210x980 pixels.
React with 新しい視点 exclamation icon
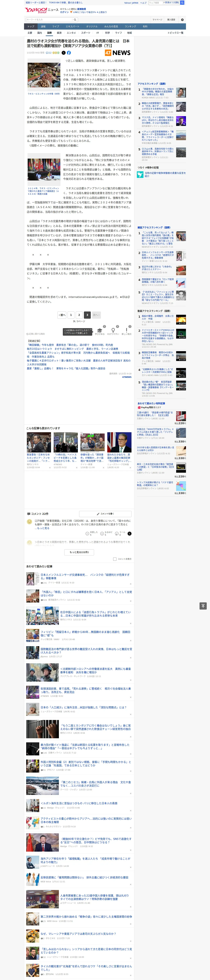click(x=127, y=331)
